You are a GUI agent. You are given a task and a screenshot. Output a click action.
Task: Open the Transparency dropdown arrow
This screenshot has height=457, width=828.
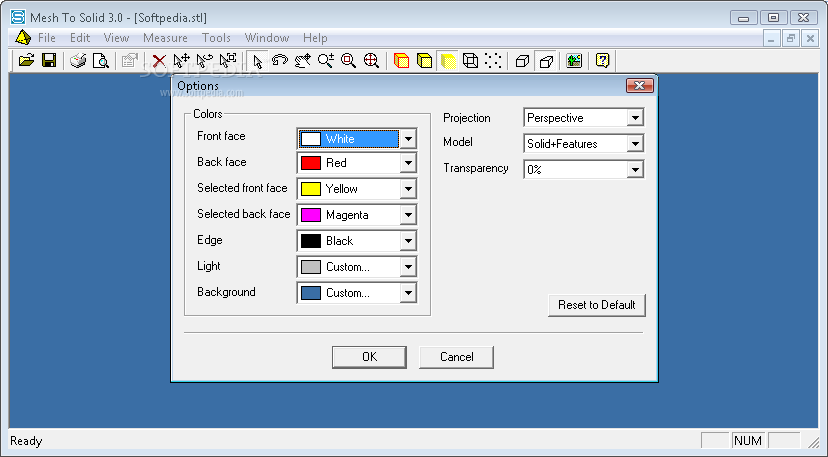click(635, 169)
